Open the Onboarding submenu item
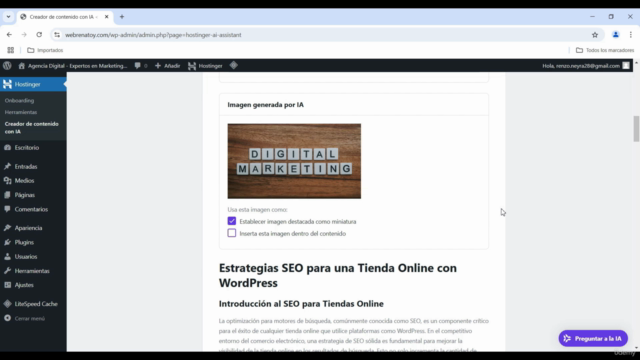This screenshot has height=360, width=640. pos(19,100)
